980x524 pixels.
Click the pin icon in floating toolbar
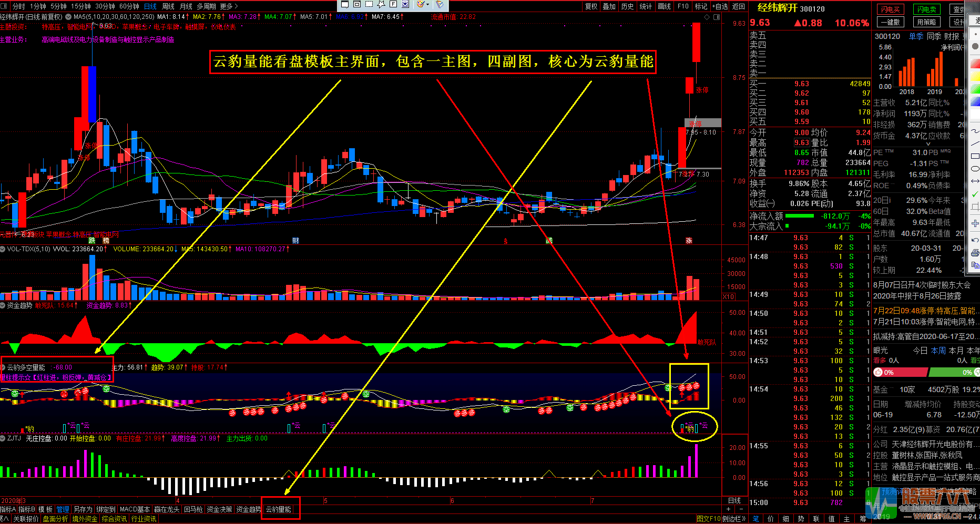[381, 4]
